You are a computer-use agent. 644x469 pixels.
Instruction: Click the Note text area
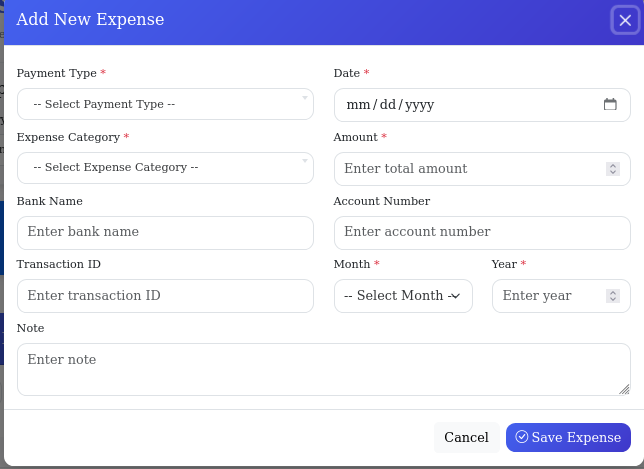(324, 370)
